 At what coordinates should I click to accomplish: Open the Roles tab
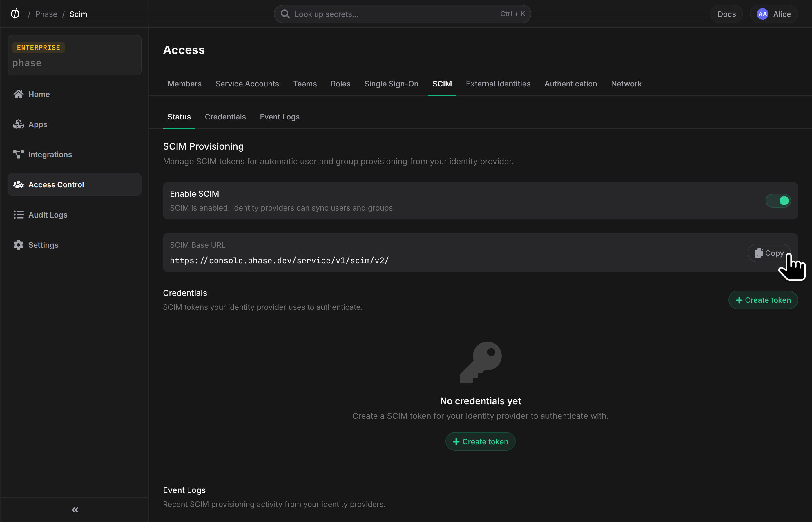(340, 84)
